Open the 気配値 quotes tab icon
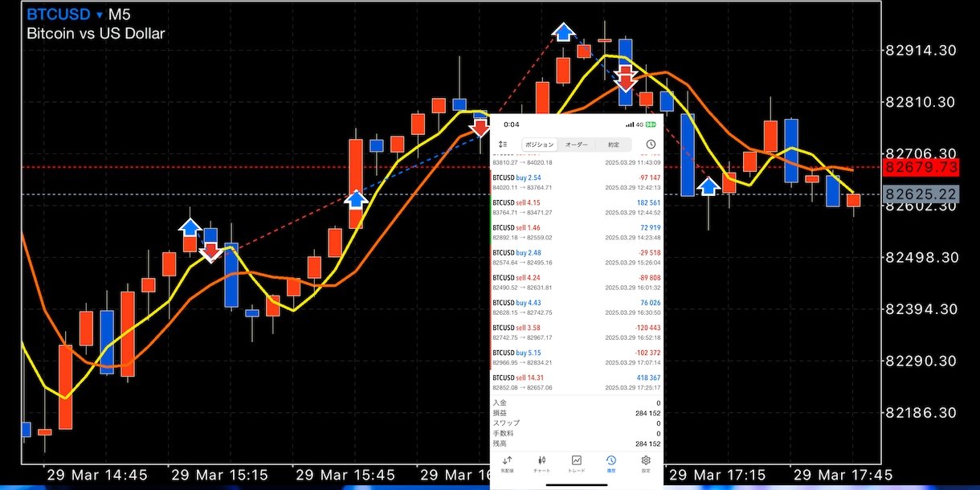 507,463
